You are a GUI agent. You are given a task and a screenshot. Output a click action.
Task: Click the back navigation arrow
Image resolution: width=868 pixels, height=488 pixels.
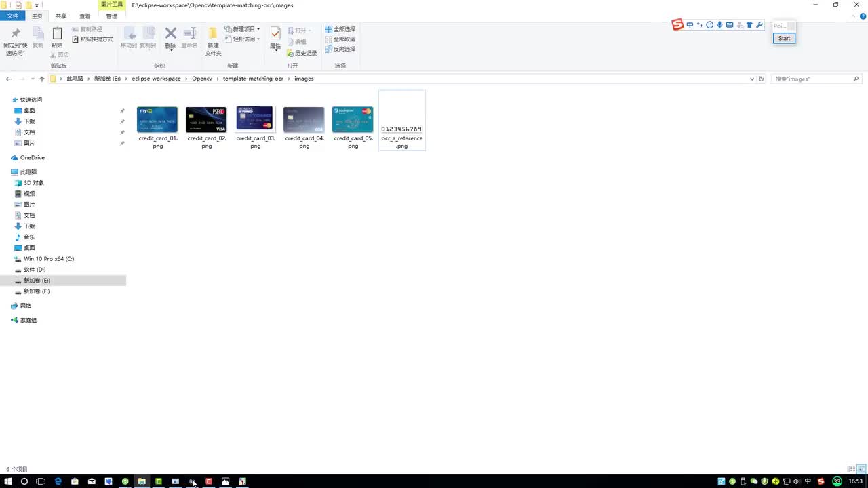pyautogui.click(x=9, y=79)
